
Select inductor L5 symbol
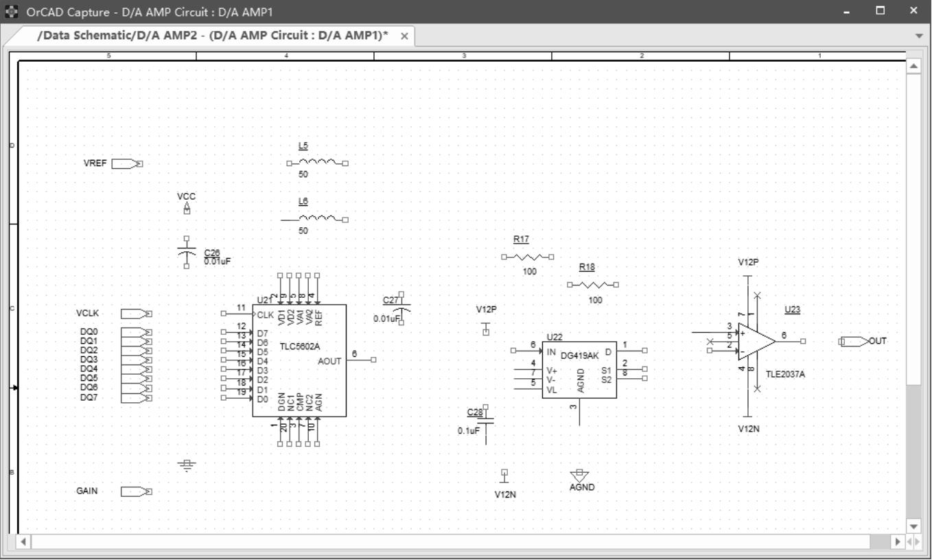click(317, 163)
